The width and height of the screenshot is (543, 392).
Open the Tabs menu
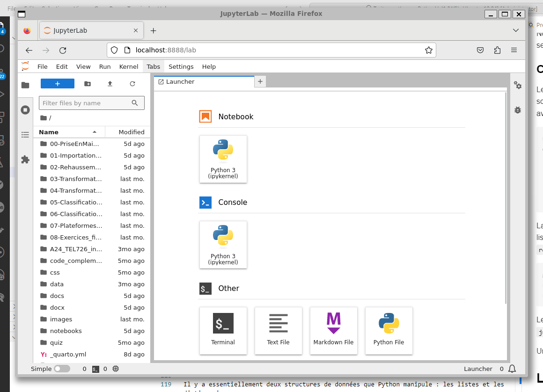click(x=154, y=66)
